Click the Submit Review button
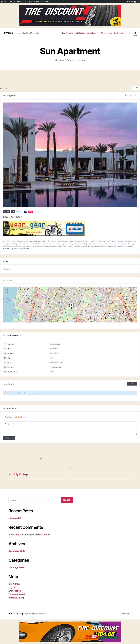Image resolution: width=140 pixels, height=644 pixels. [x=9, y=438]
